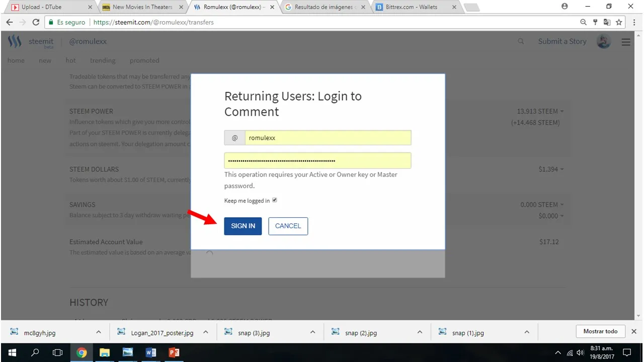Image resolution: width=644 pixels, height=362 pixels.
Task: Click Submit a Story link
Action: (x=562, y=41)
